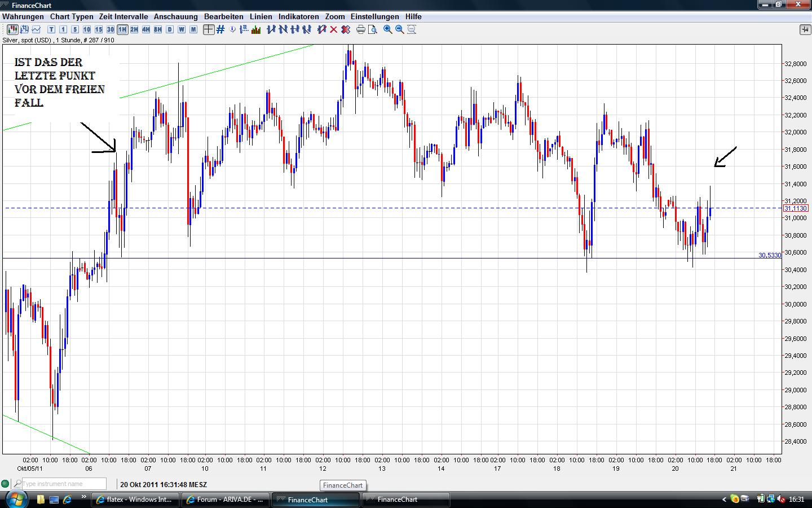Open the Chart Typen menu
Viewport: 812px width, 508px height.
[x=72, y=16]
